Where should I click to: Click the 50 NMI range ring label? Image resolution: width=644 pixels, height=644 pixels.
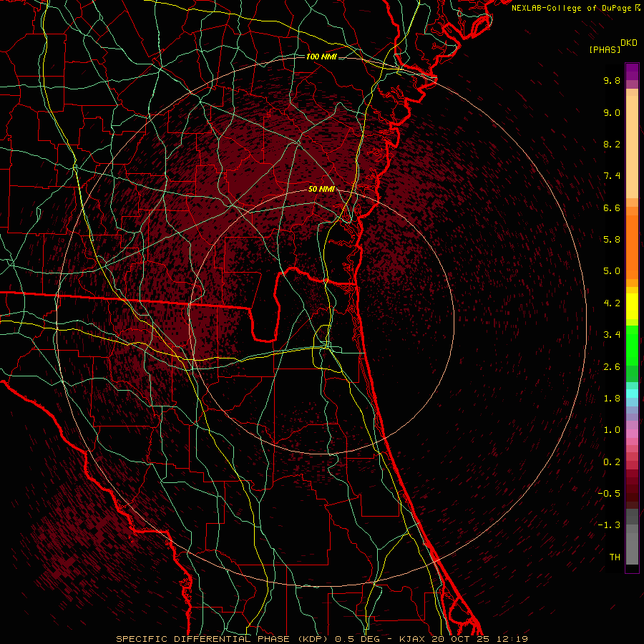pyautogui.click(x=321, y=189)
